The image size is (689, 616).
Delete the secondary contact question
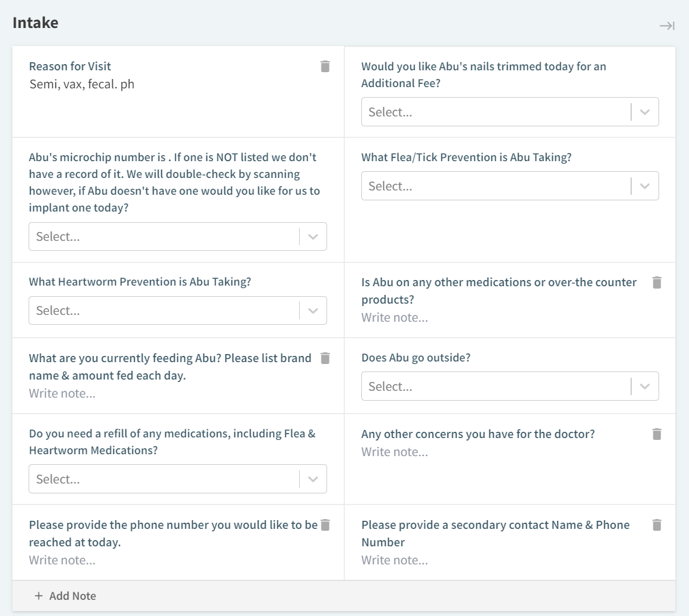[657, 525]
